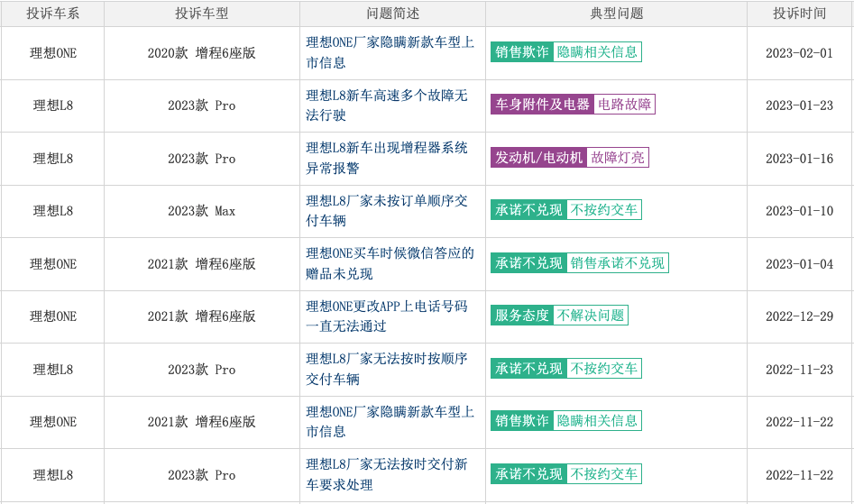Click the 典型问题 column header
Screen dimensions: 854x504
coord(617,13)
